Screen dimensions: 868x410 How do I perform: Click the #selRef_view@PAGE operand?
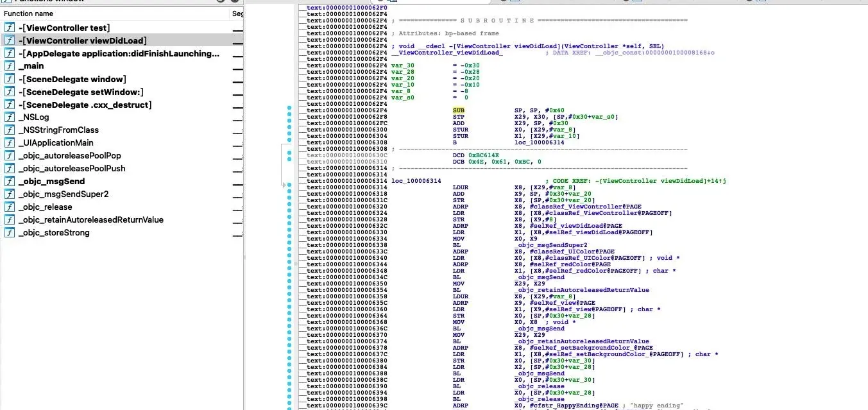tap(561, 303)
